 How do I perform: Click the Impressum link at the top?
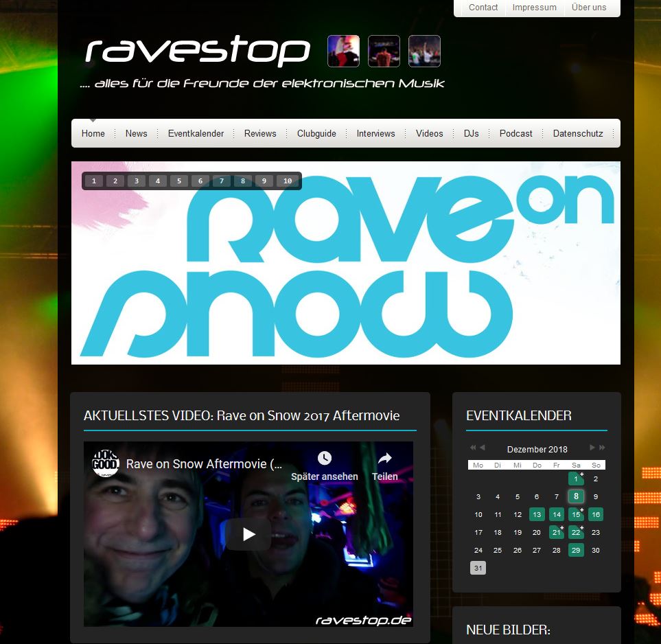534,8
